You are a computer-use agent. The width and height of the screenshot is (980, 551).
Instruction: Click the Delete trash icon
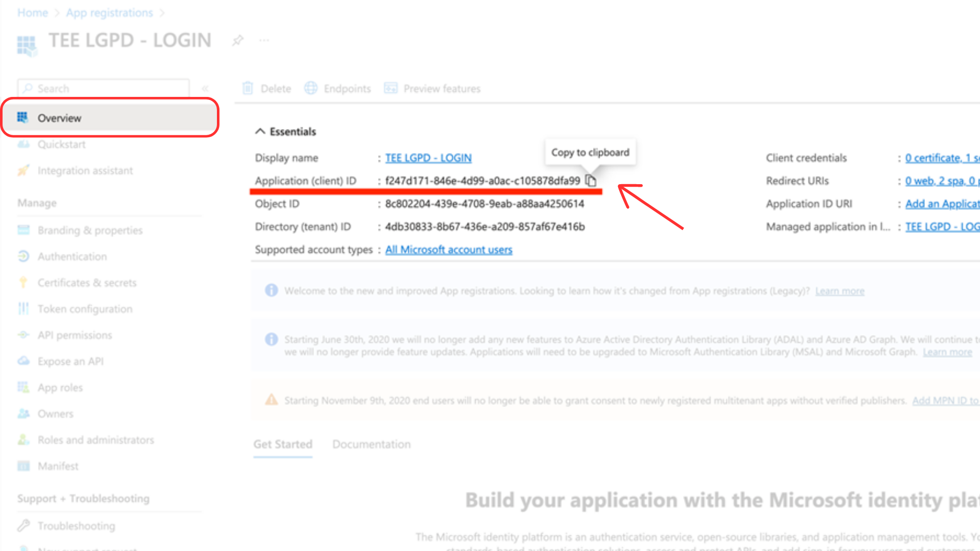pyautogui.click(x=248, y=88)
